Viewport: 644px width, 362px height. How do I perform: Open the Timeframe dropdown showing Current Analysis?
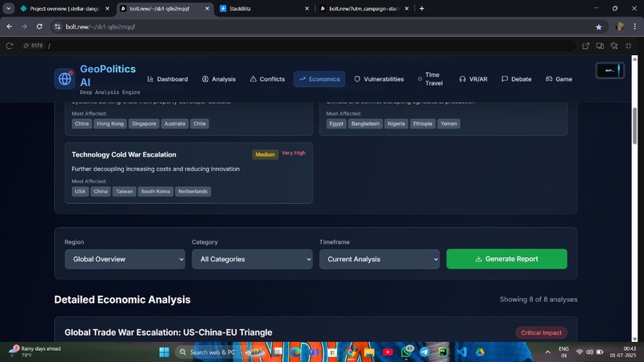click(380, 259)
